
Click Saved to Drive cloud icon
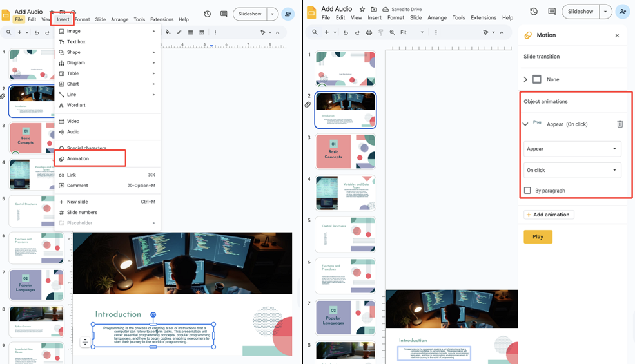386,9
